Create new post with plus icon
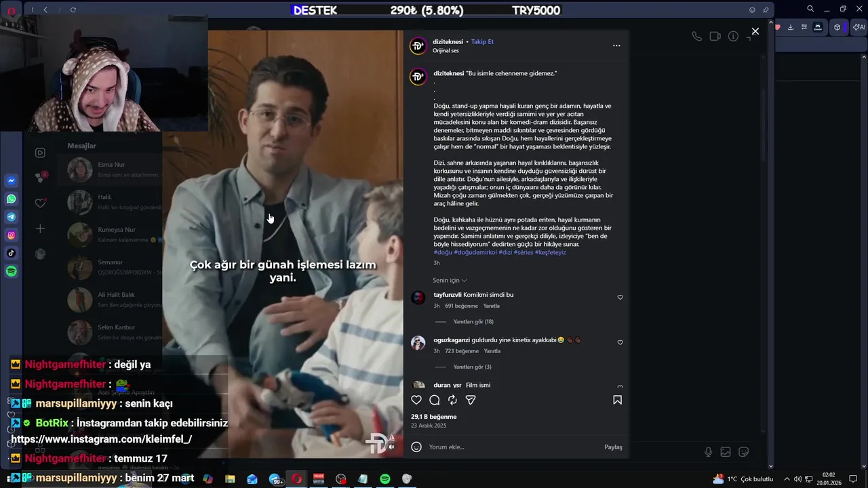Image resolution: width=868 pixels, height=488 pixels. (40, 229)
